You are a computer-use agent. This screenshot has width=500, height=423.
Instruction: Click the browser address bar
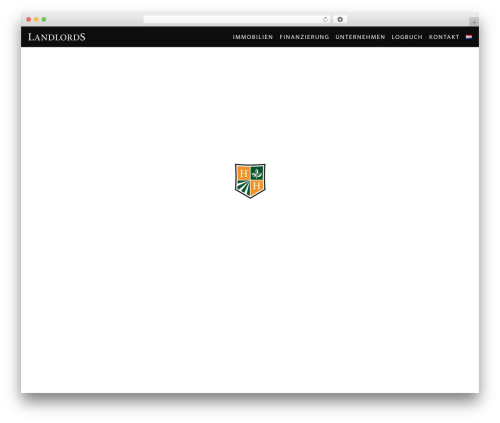pyautogui.click(x=237, y=19)
